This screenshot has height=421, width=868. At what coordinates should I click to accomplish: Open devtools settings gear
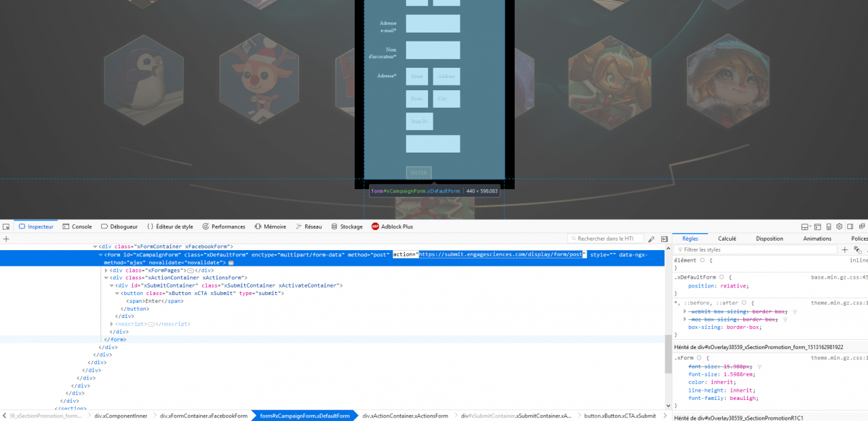click(x=839, y=226)
